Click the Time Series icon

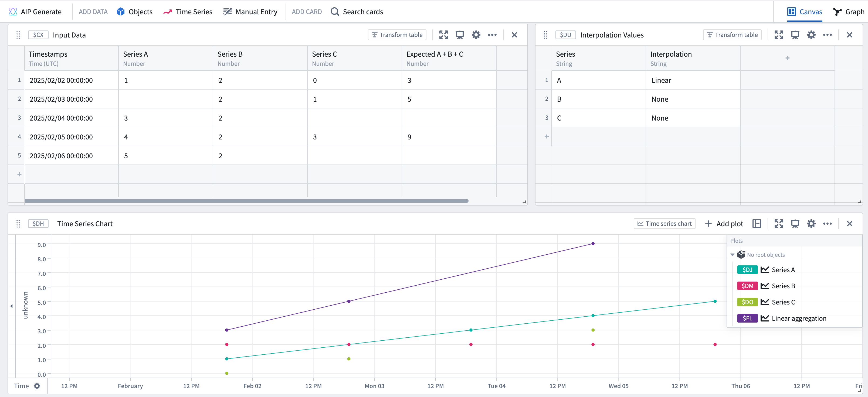pos(167,11)
